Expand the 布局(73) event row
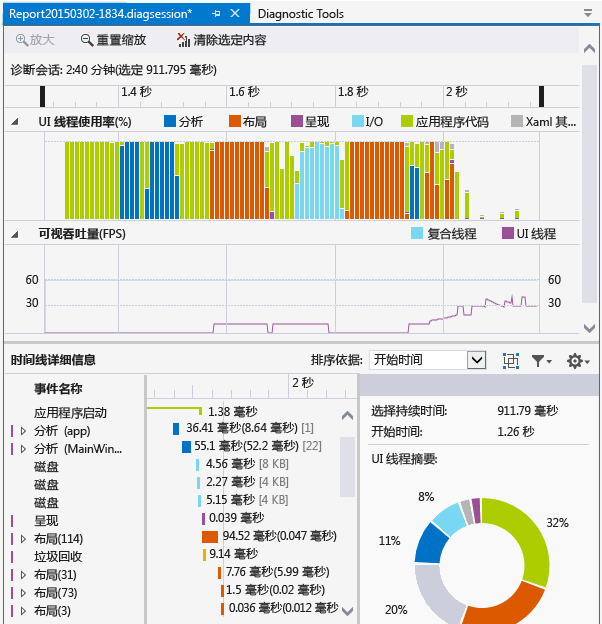Image resolution: width=602 pixels, height=624 pixels. click(x=23, y=593)
